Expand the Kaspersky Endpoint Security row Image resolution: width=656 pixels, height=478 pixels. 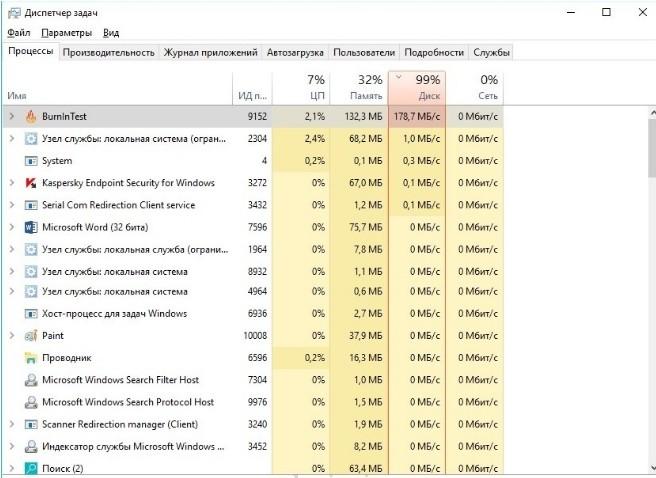[x=12, y=183]
